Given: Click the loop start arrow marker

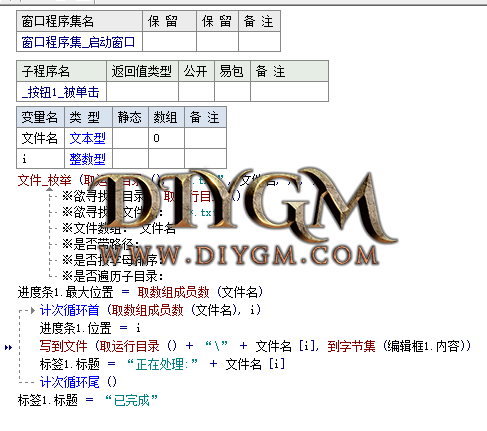Looking at the screenshot, I should pos(32,310).
